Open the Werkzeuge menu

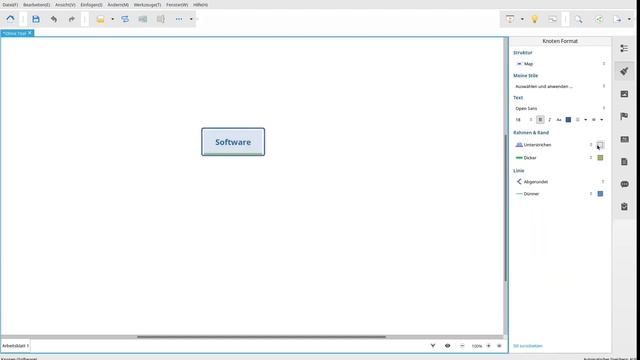coord(147,5)
